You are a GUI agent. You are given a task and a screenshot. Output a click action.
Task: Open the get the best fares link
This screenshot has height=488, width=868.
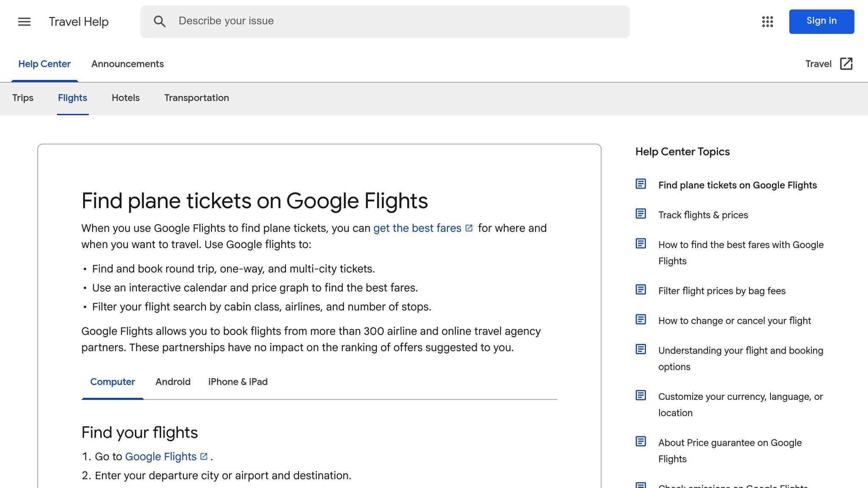[417, 228]
